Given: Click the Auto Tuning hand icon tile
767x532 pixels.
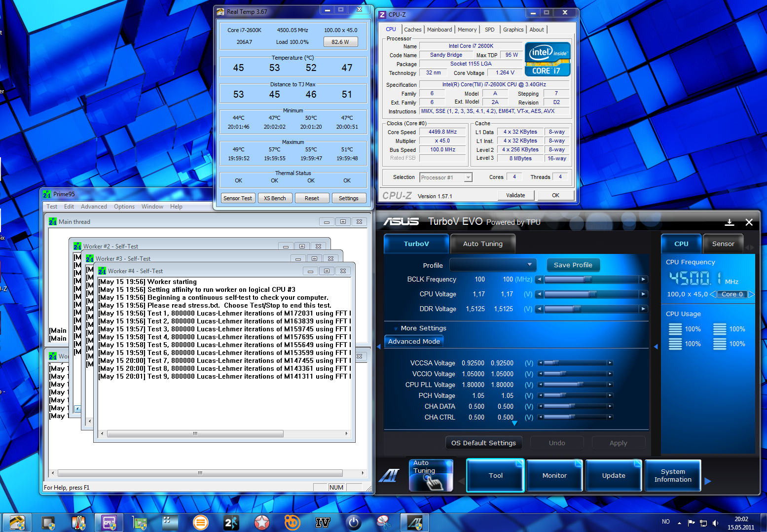Looking at the screenshot, I should pos(431,475).
